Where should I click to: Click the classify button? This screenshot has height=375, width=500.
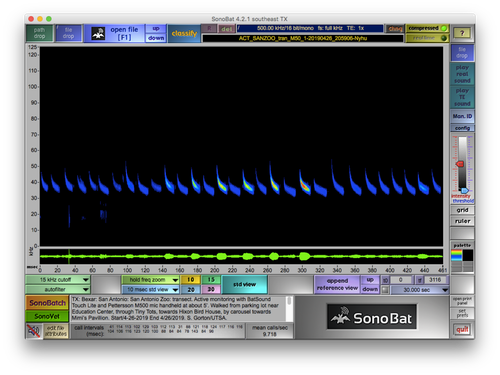(184, 33)
